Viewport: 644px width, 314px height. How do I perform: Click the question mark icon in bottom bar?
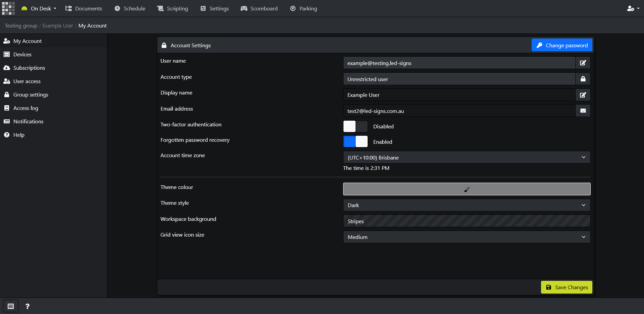[28, 306]
